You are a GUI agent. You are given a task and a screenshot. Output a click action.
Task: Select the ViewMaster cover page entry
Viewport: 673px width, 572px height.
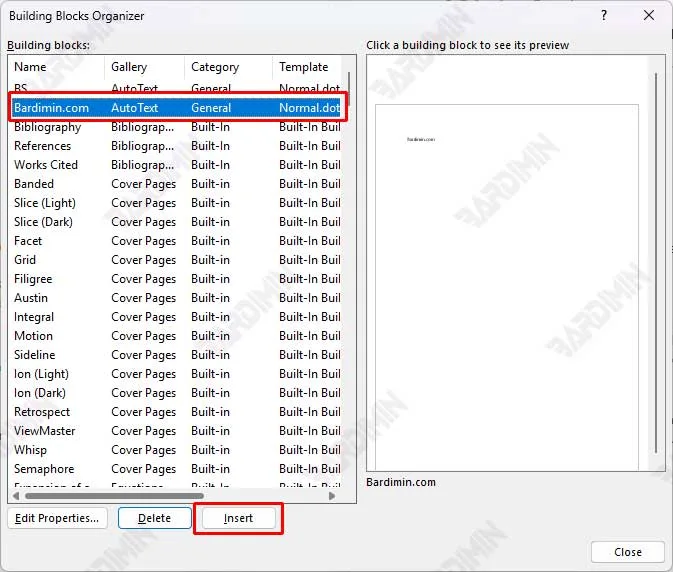pyautogui.click(x=176, y=431)
